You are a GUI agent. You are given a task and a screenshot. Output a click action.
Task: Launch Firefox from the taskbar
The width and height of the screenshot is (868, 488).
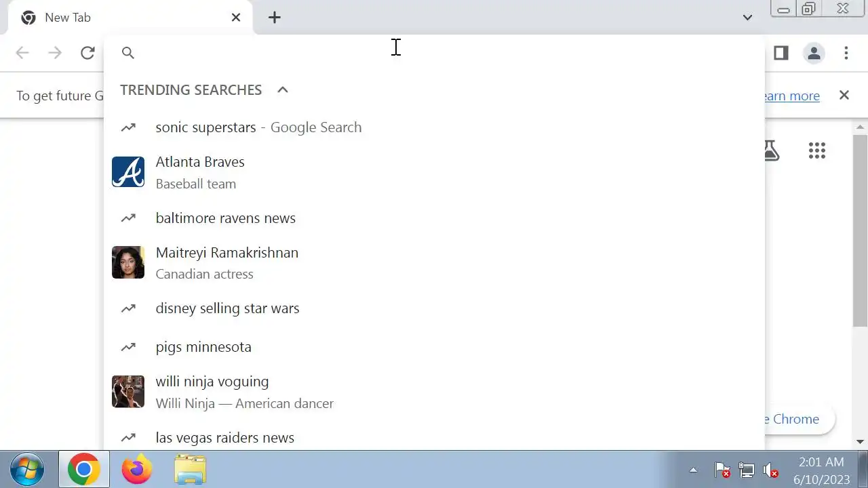click(x=137, y=470)
